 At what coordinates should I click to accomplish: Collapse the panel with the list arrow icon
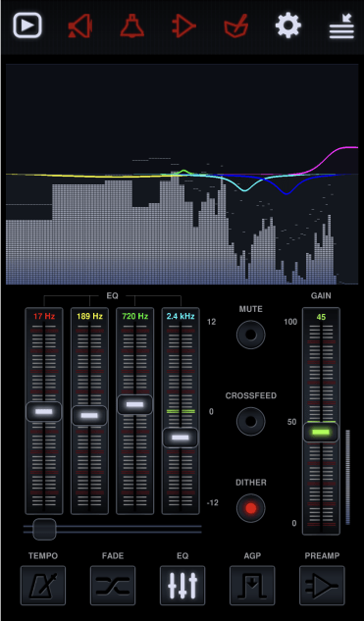pos(341,26)
